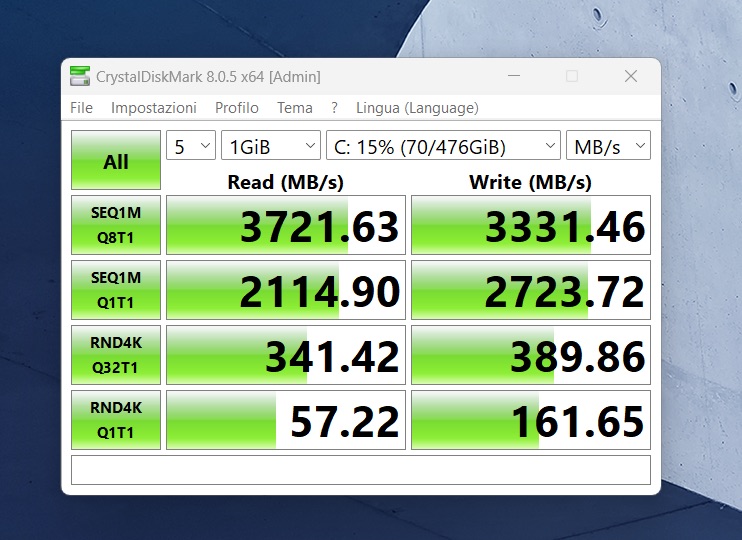This screenshot has height=540, width=742.
Task: Expand the test count dropdown showing 5
Action: point(191,145)
